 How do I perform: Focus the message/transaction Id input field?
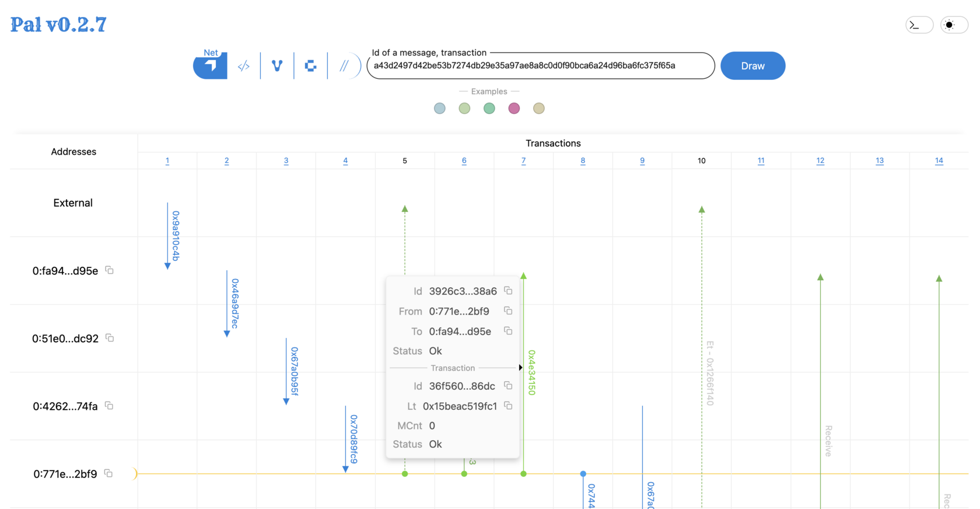click(540, 66)
